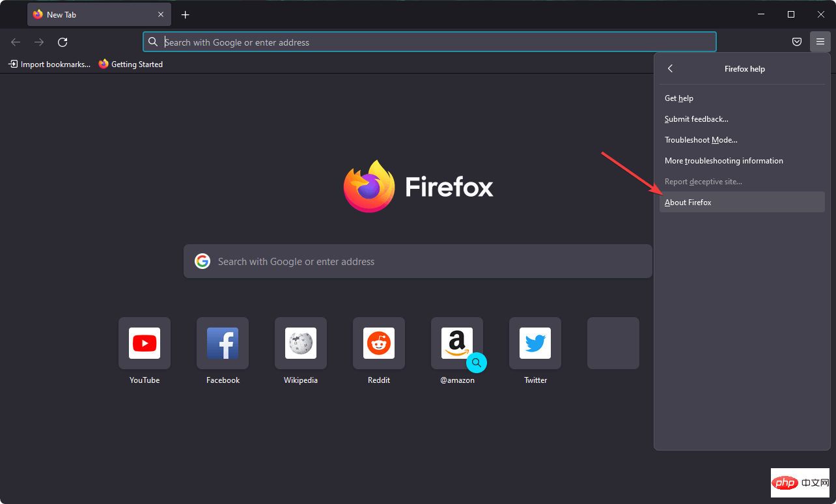
Task: Focus the center Google search box
Action: 417,262
